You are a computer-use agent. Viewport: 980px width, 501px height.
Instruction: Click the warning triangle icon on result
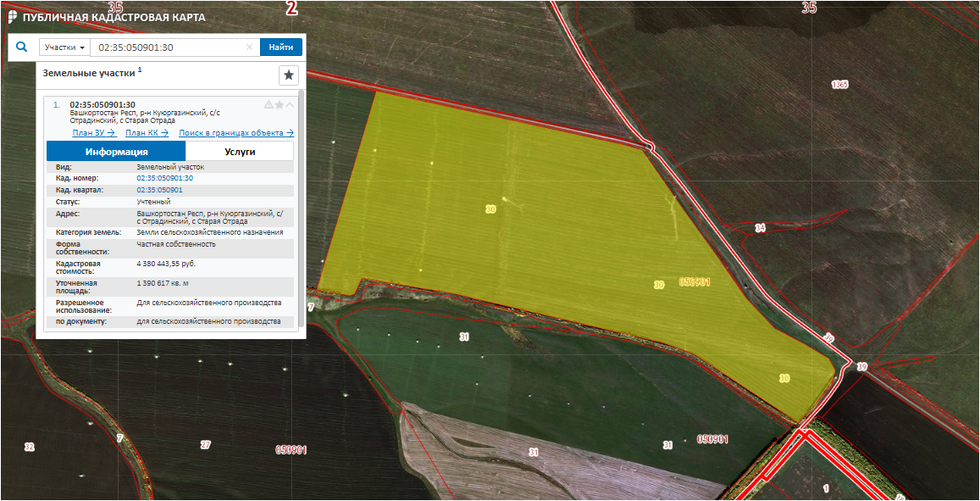point(269,105)
